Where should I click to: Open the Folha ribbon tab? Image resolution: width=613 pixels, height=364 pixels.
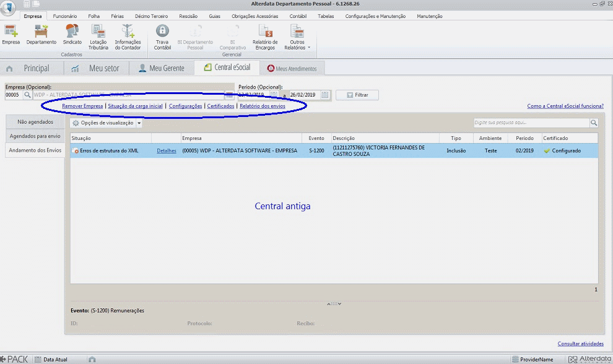pos(94,16)
